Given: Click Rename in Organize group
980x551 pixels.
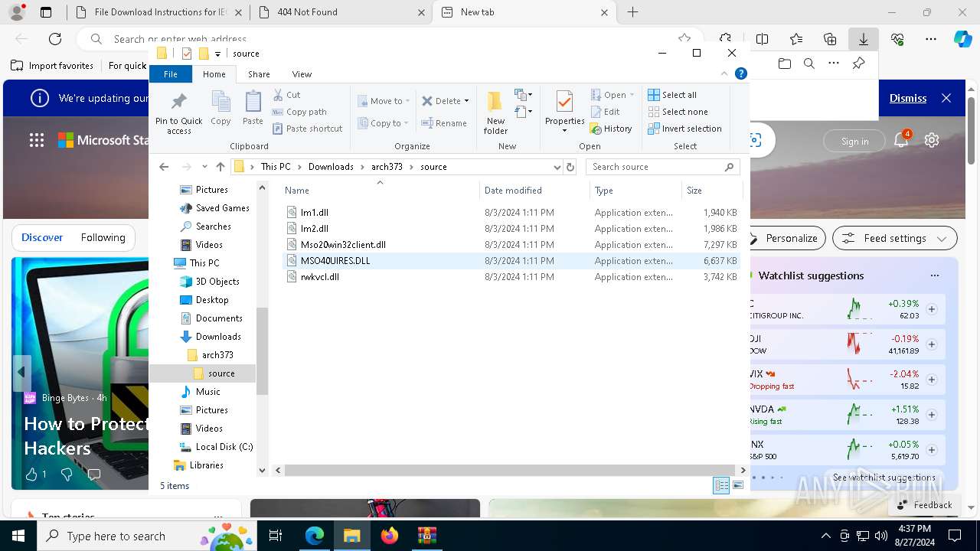Looking at the screenshot, I should 444,123.
